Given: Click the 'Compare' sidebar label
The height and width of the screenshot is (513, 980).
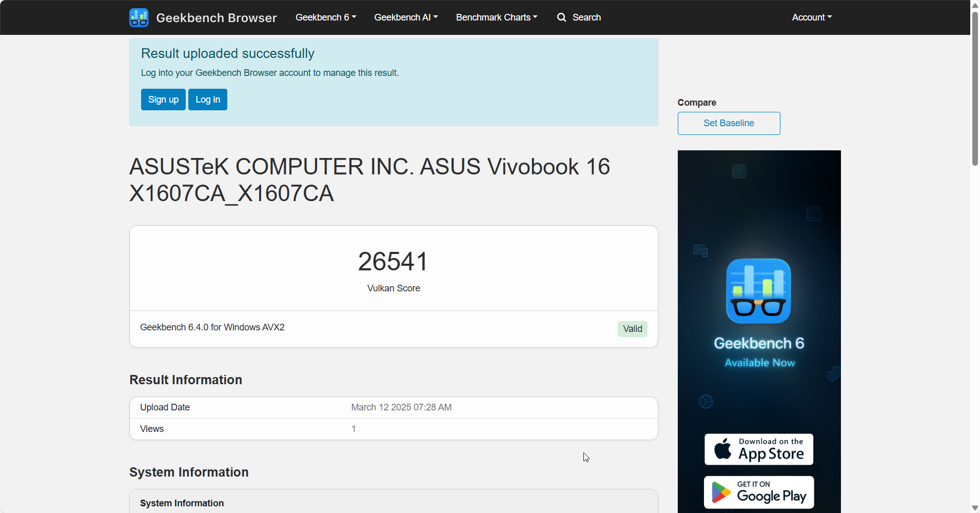Looking at the screenshot, I should (697, 103).
